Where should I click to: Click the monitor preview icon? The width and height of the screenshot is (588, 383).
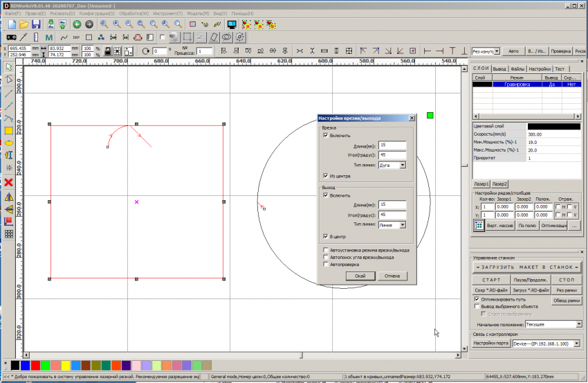(232, 24)
